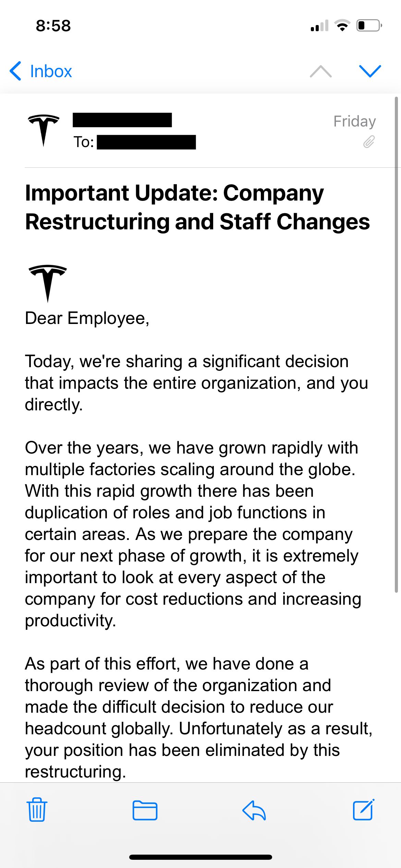Compose a new message with pencil icon
Viewport: 401px width, 868px height.
(363, 810)
